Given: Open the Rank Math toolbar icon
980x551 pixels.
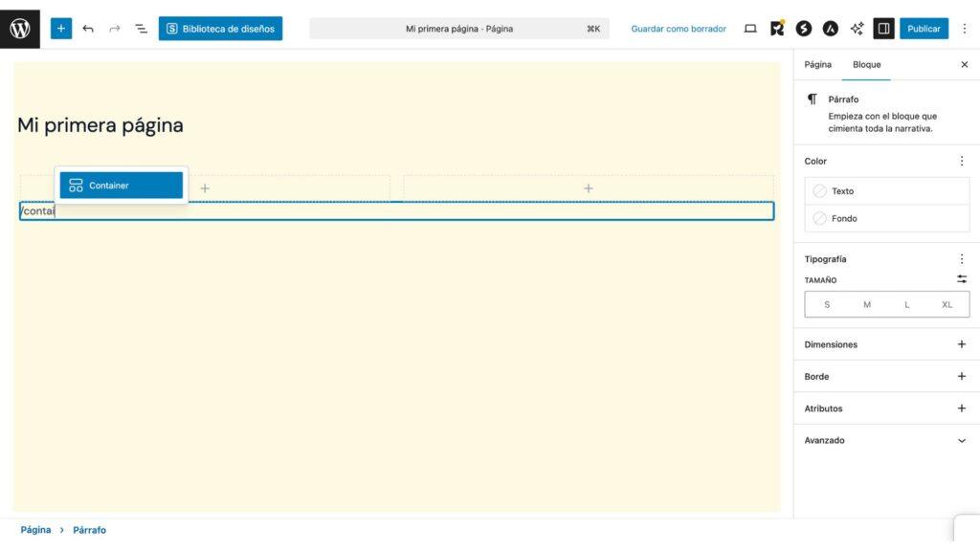Looking at the screenshot, I should click(777, 29).
